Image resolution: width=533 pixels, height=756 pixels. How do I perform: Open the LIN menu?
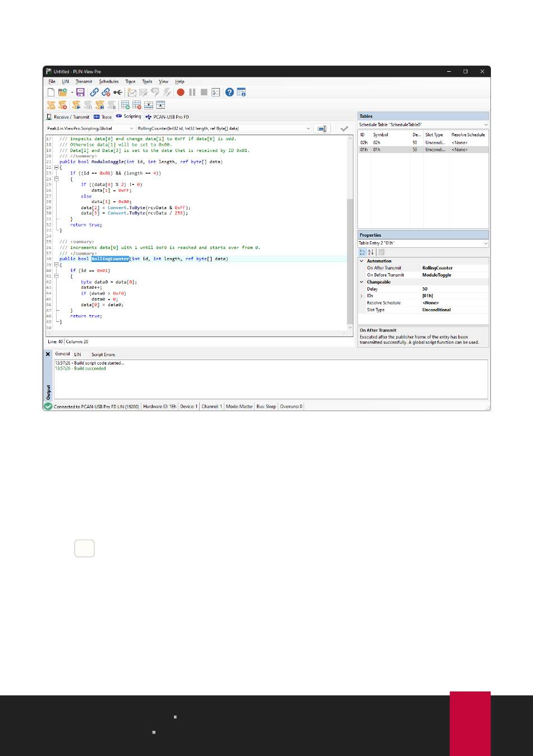(x=65, y=81)
